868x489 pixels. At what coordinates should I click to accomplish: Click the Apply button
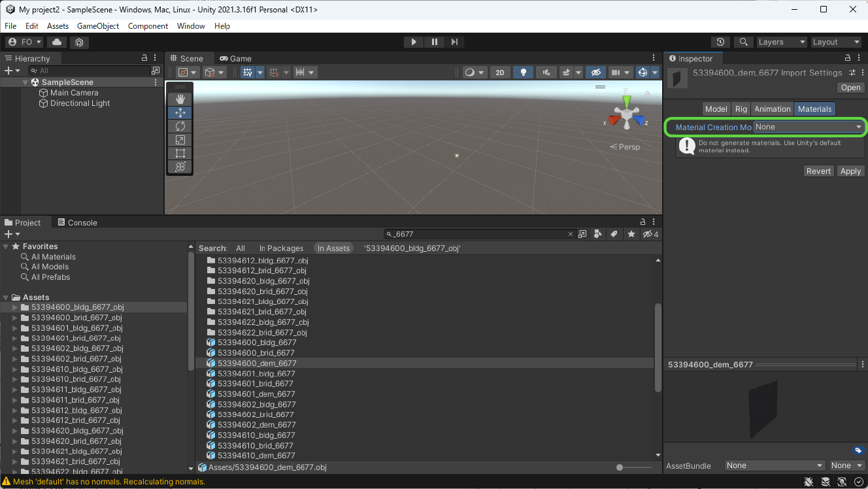[x=850, y=171]
